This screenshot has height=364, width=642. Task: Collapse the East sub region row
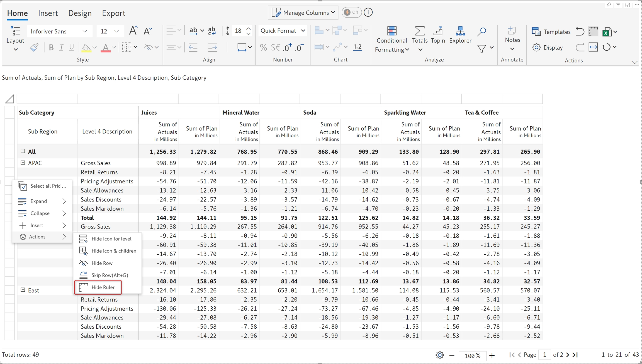23,290
